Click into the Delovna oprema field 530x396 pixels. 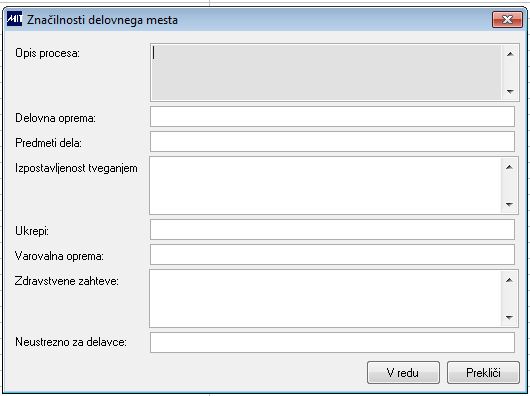(332, 117)
